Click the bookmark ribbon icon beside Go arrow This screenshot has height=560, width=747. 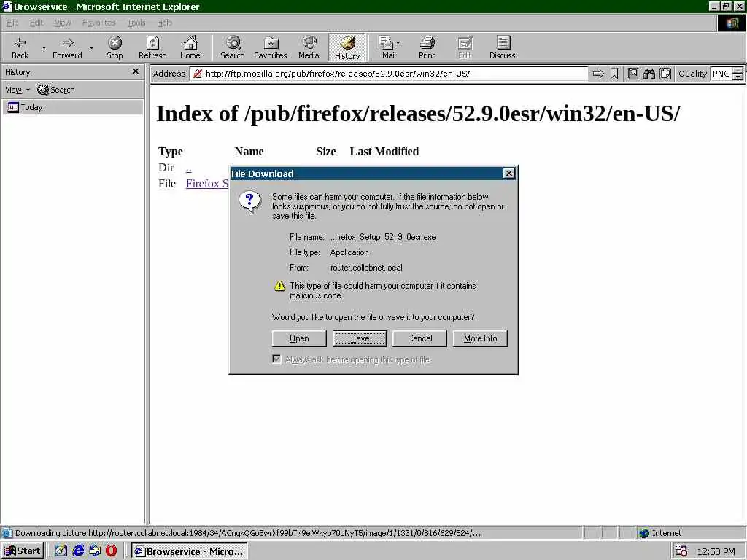[x=614, y=74]
